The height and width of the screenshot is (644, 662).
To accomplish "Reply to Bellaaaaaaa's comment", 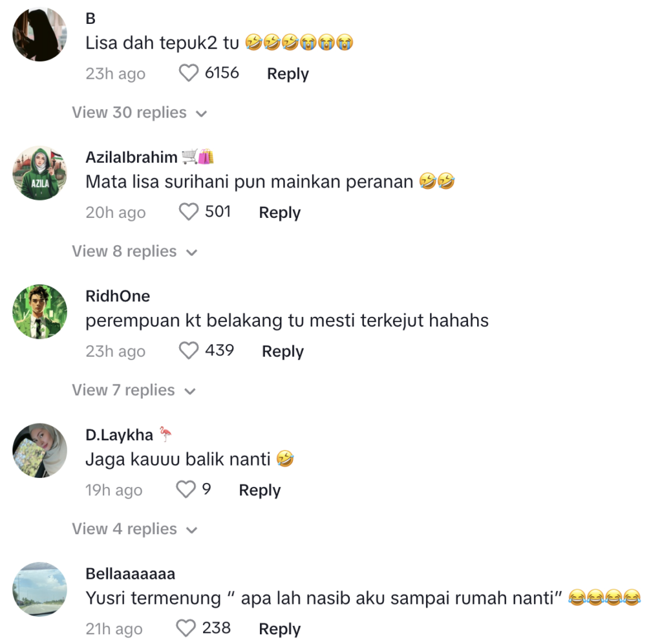I will 280,628.
